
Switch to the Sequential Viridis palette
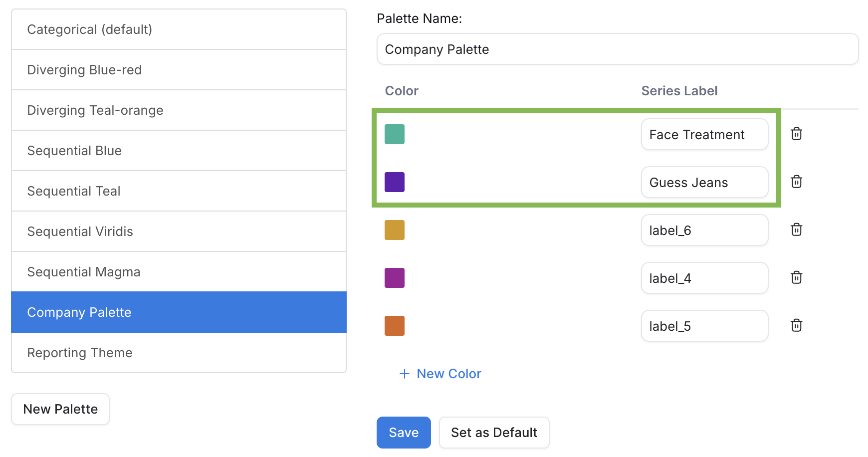pyautogui.click(x=178, y=231)
